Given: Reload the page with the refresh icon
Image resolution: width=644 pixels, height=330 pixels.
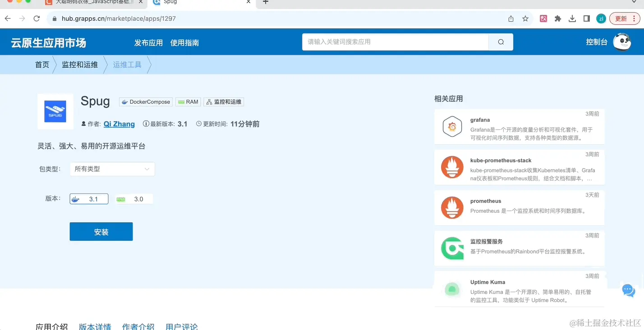Looking at the screenshot, I should [x=37, y=18].
